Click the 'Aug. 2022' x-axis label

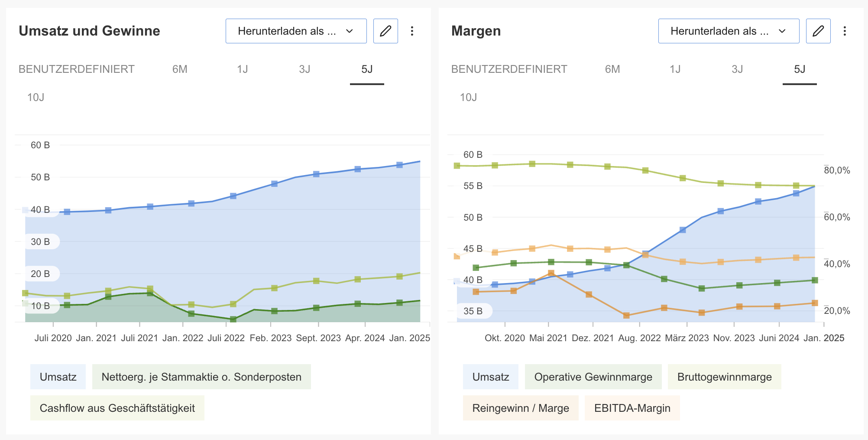(x=640, y=338)
